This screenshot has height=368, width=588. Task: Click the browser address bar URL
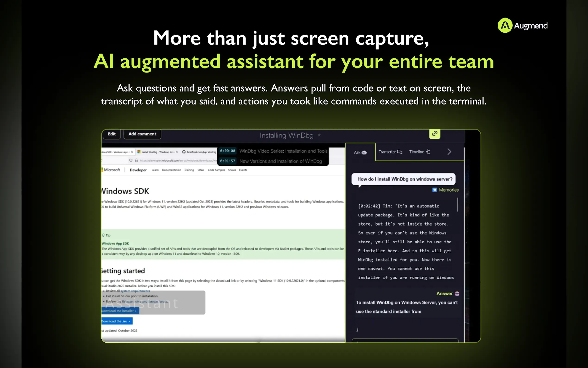coord(178,160)
